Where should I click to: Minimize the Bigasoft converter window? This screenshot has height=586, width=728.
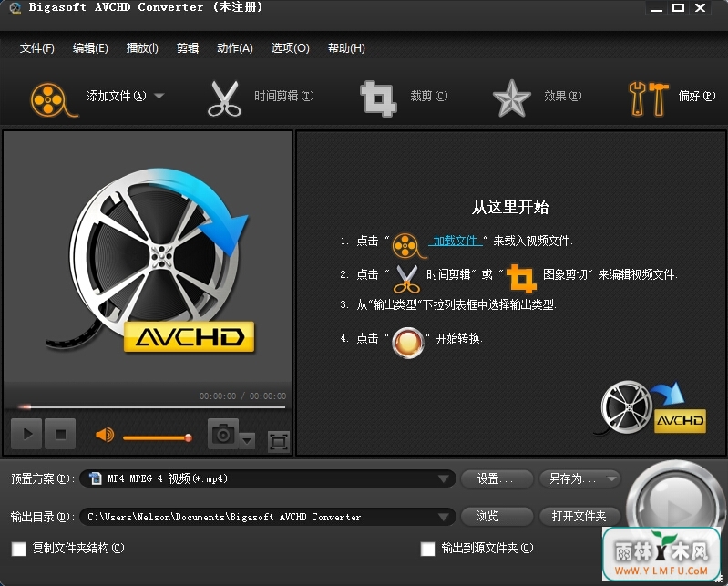pyautogui.click(x=656, y=8)
